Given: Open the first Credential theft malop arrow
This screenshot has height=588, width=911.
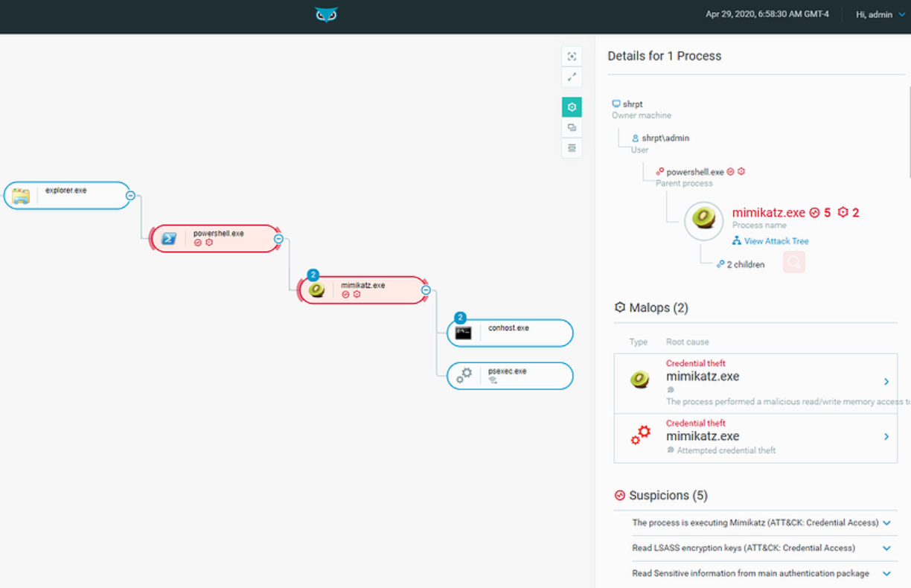Looking at the screenshot, I should tap(886, 382).
